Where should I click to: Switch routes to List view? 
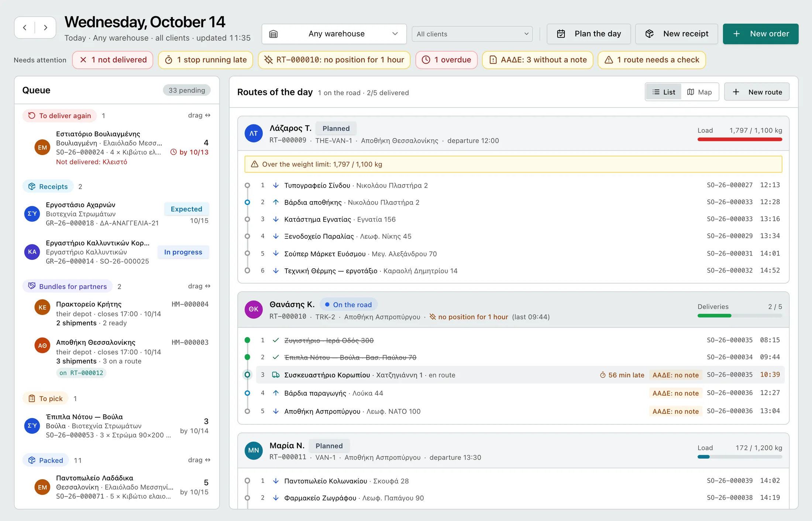tap(664, 92)
